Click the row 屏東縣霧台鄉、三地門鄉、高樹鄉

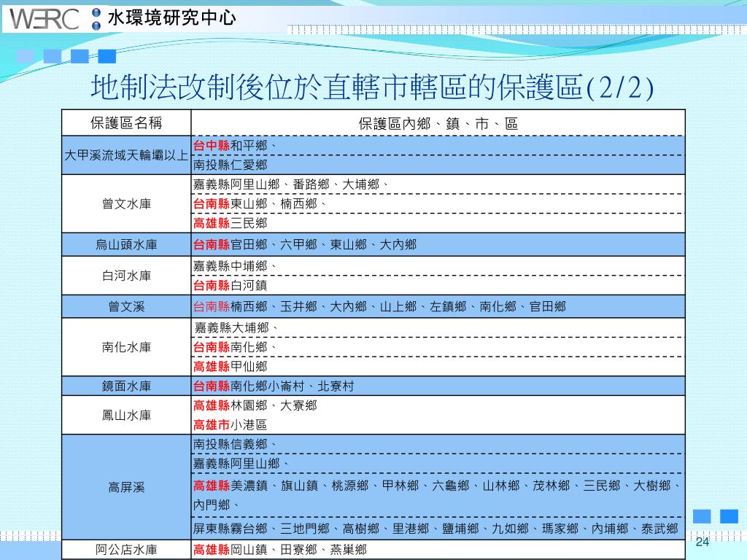tap(438, 529)
